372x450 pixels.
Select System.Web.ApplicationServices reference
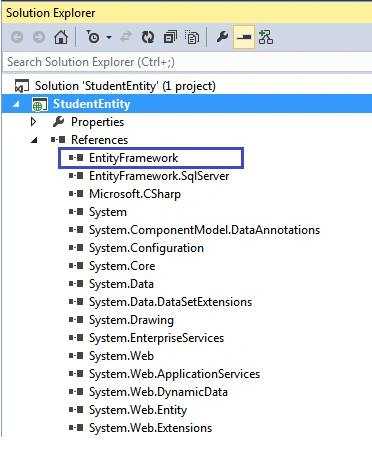[x=174, y=374]
